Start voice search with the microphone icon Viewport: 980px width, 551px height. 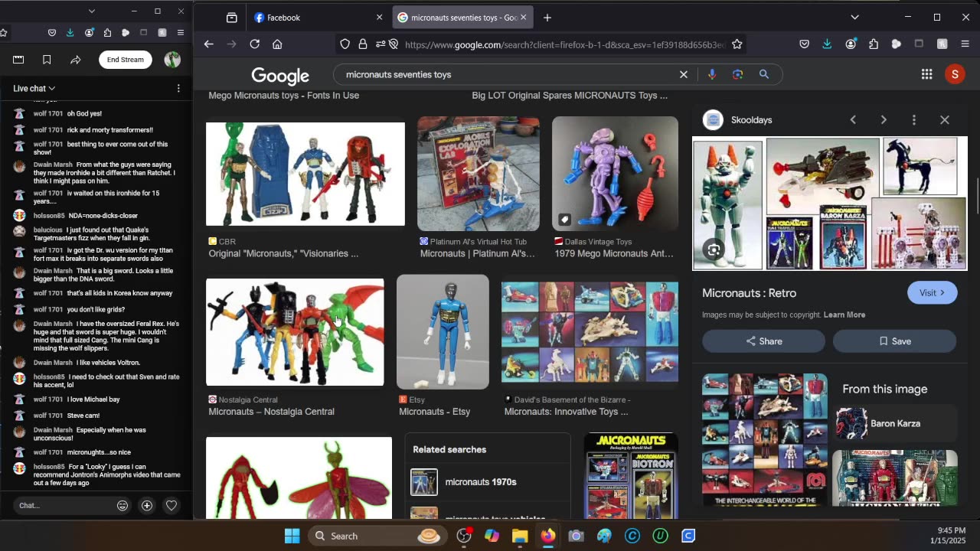[712, 74]
